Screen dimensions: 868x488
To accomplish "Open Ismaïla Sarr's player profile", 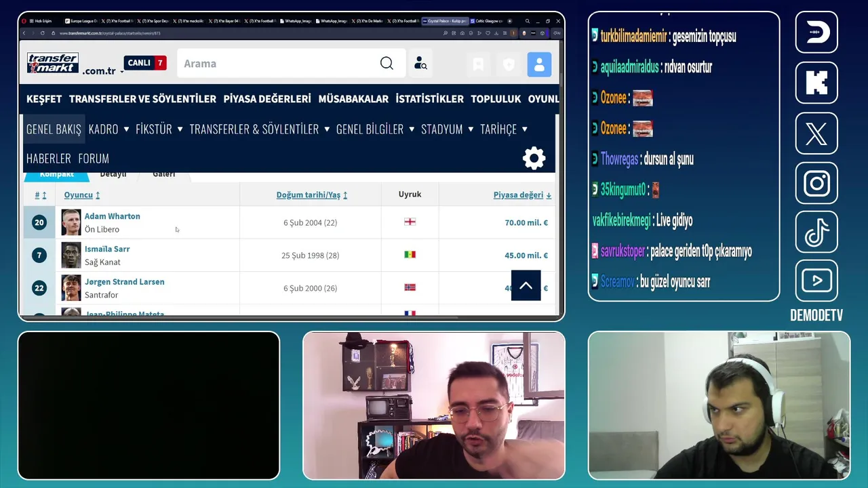I will [107, 249].
